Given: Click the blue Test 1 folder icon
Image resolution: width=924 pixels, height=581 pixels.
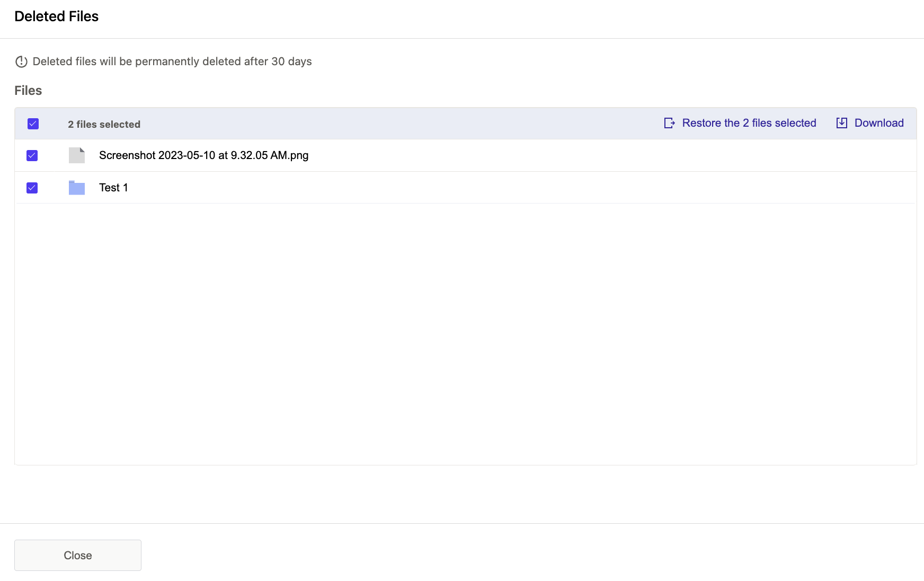Looking at the screenshot, I should [77, 188].
